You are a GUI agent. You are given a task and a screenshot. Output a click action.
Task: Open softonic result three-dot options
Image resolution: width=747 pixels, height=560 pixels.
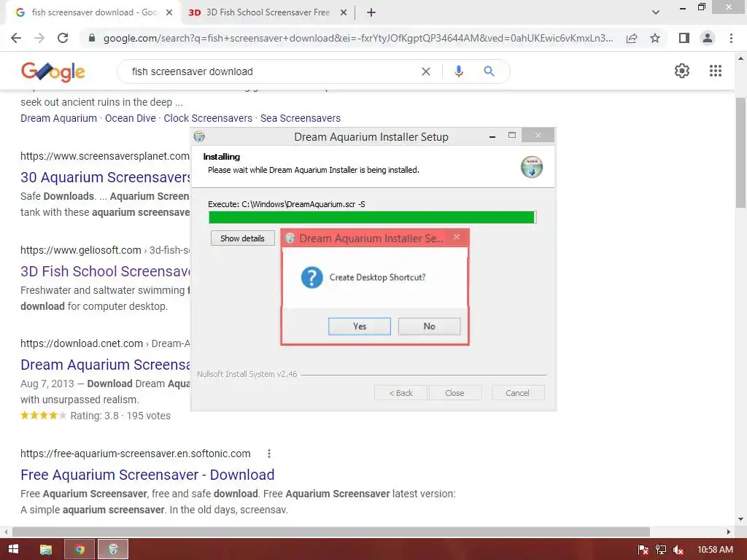point(269,454)
